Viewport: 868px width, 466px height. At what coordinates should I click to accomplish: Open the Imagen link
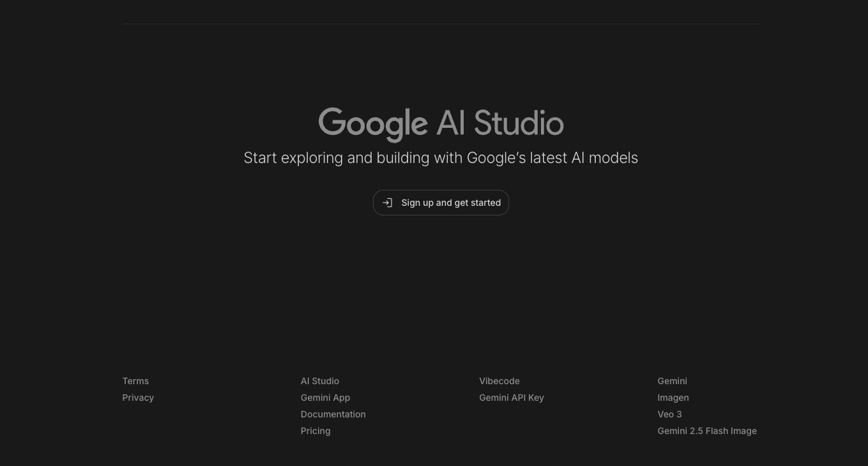(673, 398)
